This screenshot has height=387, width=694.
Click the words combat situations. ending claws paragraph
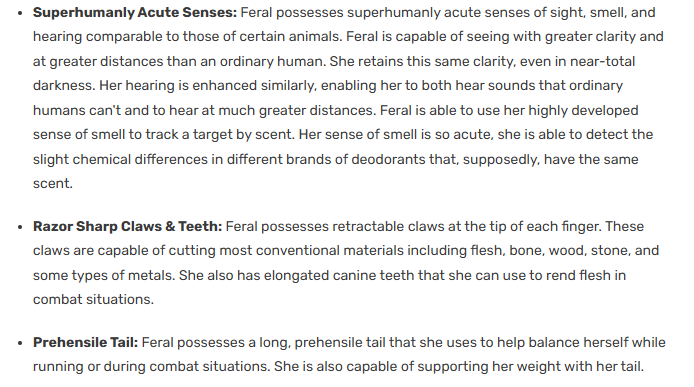(x=93, y=299)
